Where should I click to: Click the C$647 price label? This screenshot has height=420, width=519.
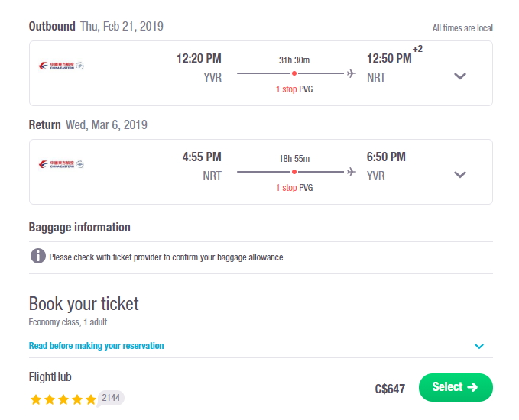(390, 389)
